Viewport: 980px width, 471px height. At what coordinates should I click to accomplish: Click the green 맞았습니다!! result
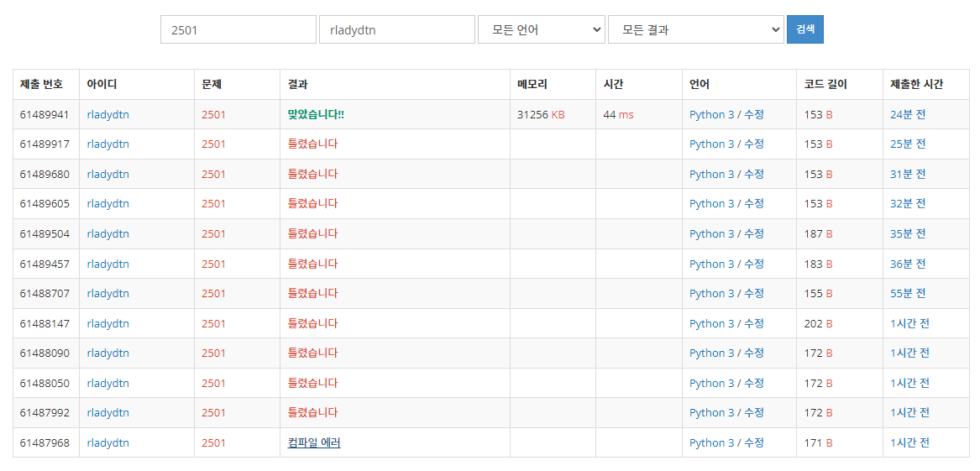click(x=317, y=114)
